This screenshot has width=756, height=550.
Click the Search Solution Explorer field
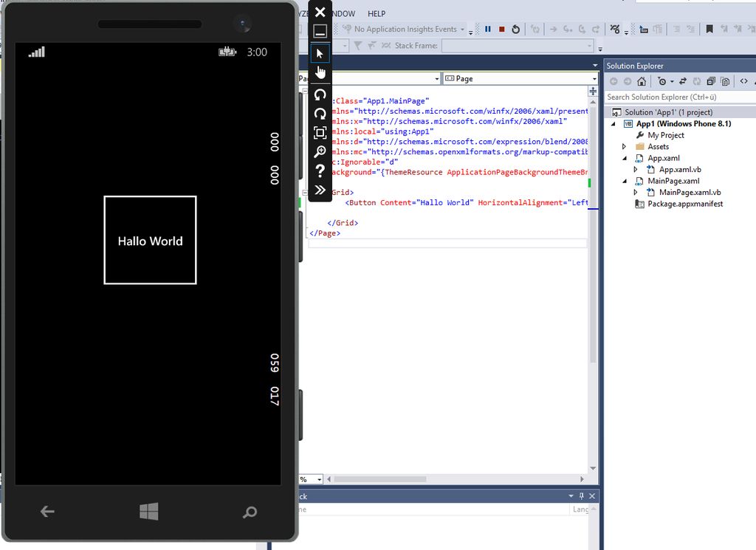[678, 97]
